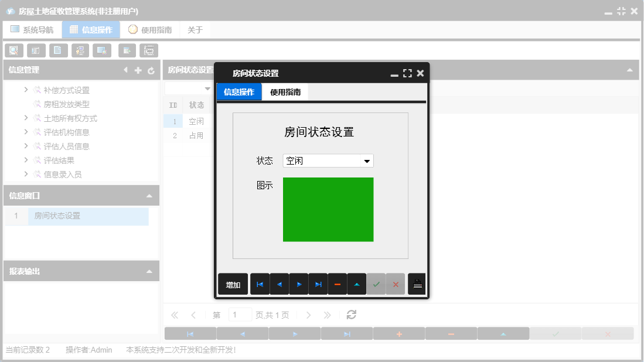Click the orange plus icon in the bottom grid bar
This screenshot has height=362, width=644.
[399, 333]
